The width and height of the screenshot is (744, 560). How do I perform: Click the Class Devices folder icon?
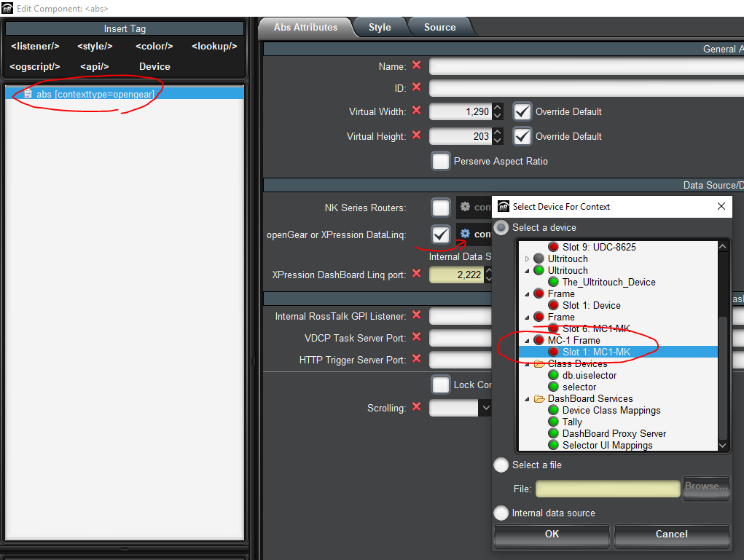539,363
